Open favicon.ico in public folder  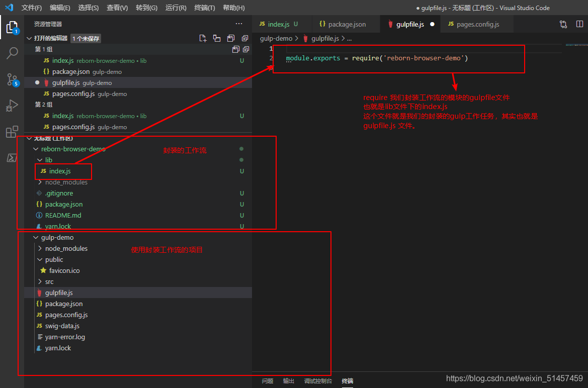(138, 270)
